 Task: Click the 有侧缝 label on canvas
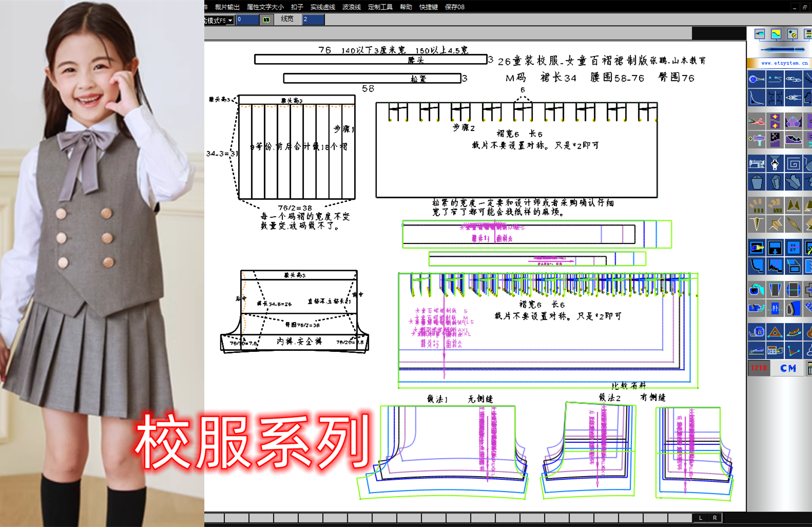[x=652, y=397]
